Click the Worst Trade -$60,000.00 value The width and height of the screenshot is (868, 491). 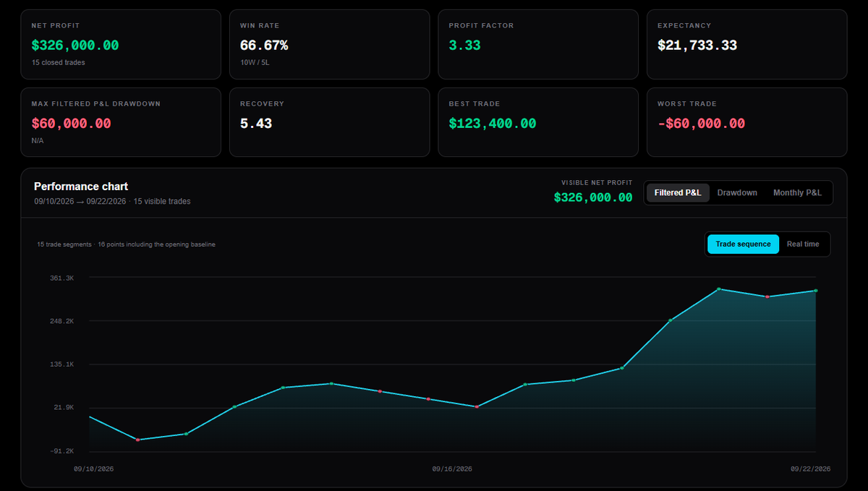[701, 124]
